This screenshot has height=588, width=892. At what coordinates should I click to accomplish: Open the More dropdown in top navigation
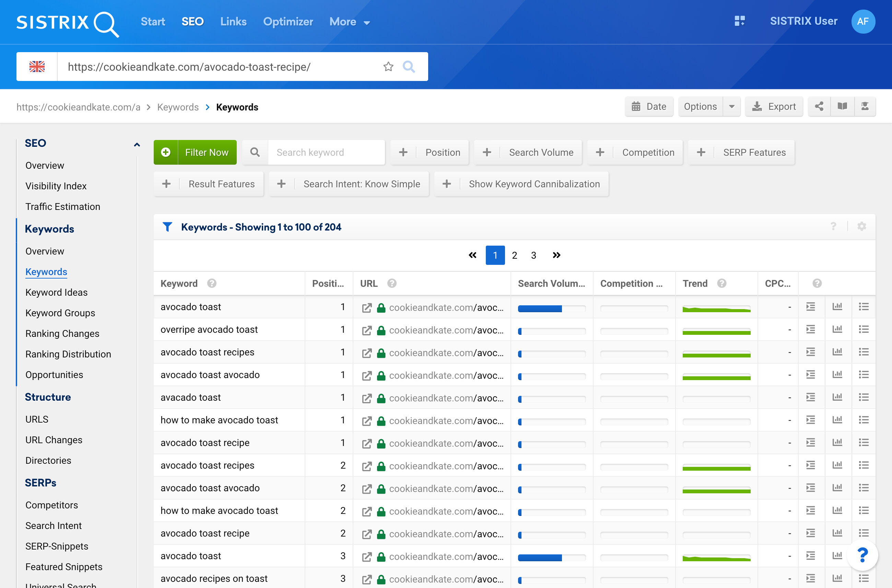point(350,22)
